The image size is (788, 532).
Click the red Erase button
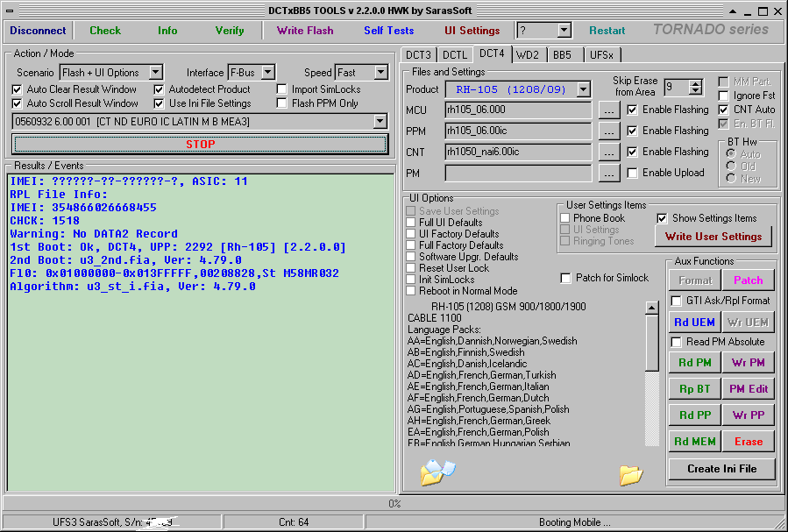coord(748,442)
